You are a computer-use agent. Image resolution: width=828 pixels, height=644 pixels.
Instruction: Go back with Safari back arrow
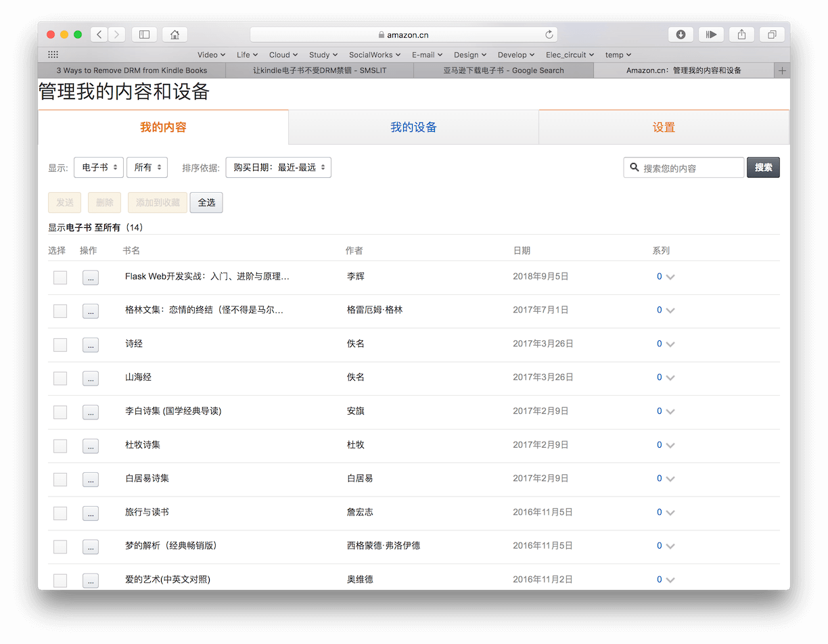point(99,34)
